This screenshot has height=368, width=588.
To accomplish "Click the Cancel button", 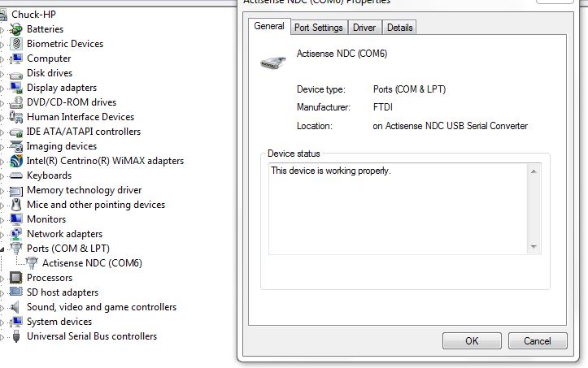I will tap(538, 341).
